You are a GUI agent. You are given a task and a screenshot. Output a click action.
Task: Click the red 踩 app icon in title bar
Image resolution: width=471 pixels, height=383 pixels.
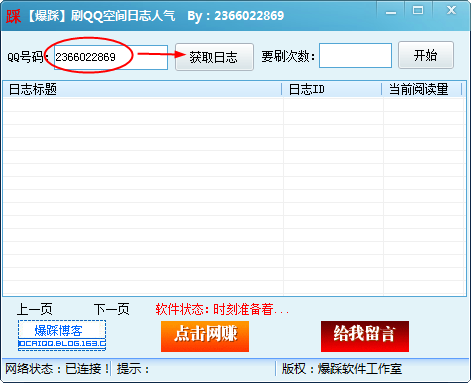coord(13,16)
